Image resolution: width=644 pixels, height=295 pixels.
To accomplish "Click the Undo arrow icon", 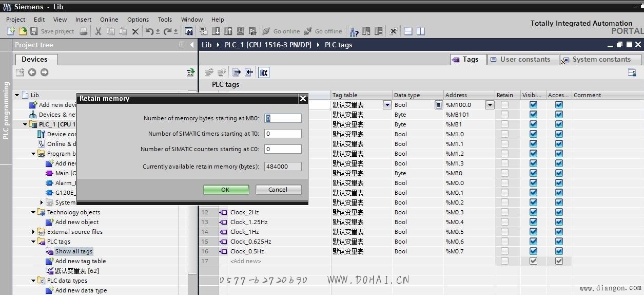I will coord(149,31).
